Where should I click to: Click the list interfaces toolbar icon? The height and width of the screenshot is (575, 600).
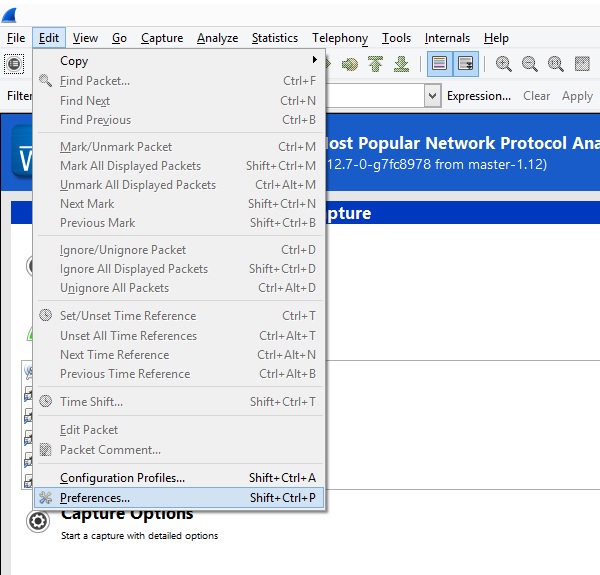14,64
